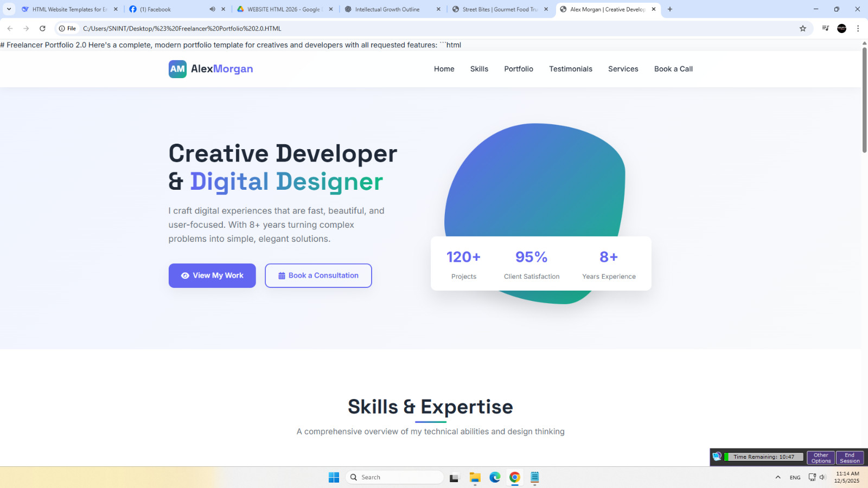The height and width of the screenshot is (488, 868).
Task: Open Microsoft Edge from the taskbar
Action: coord(495,477)
